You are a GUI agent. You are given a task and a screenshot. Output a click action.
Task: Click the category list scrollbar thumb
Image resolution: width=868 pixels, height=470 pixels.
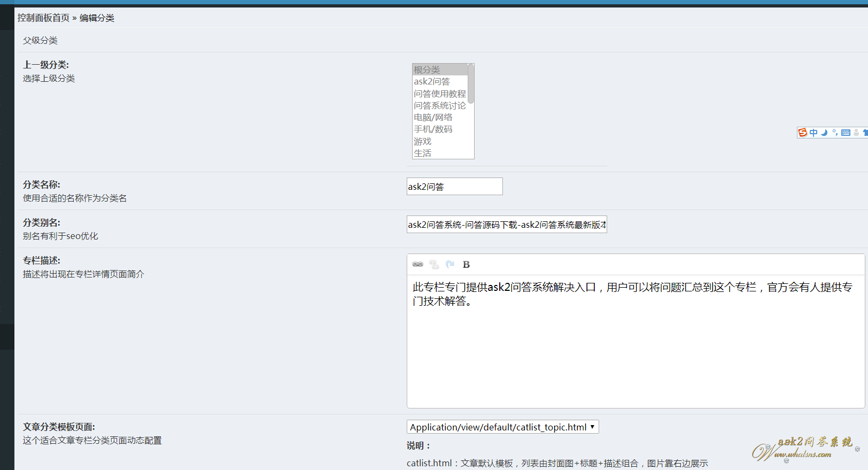(471, 83)
